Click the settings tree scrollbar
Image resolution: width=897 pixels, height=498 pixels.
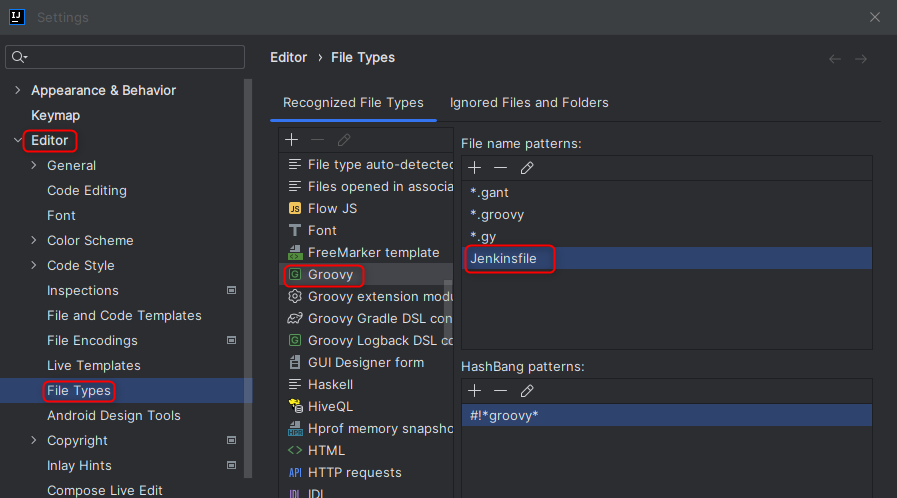click(248, 278)
